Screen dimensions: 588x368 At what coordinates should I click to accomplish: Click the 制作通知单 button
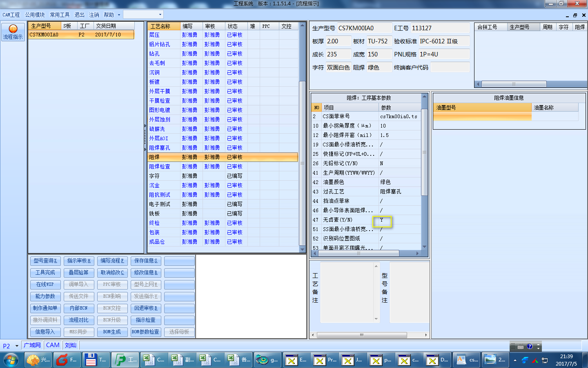[45, 308]
